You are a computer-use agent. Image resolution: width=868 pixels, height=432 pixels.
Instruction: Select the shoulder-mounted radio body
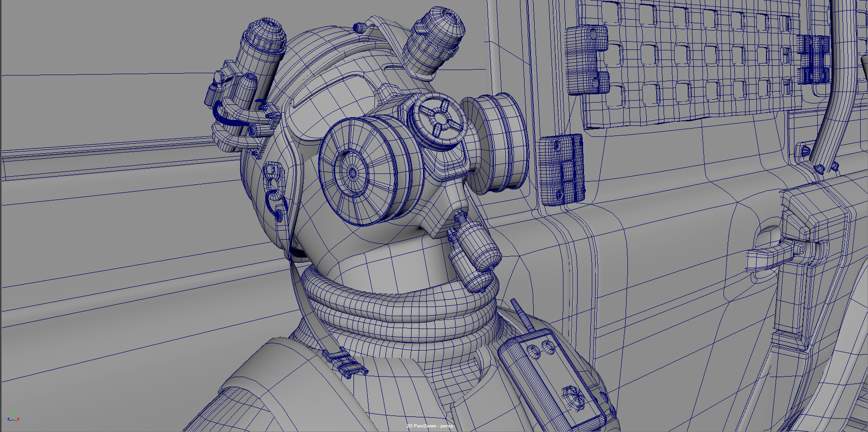pos(549,380)
